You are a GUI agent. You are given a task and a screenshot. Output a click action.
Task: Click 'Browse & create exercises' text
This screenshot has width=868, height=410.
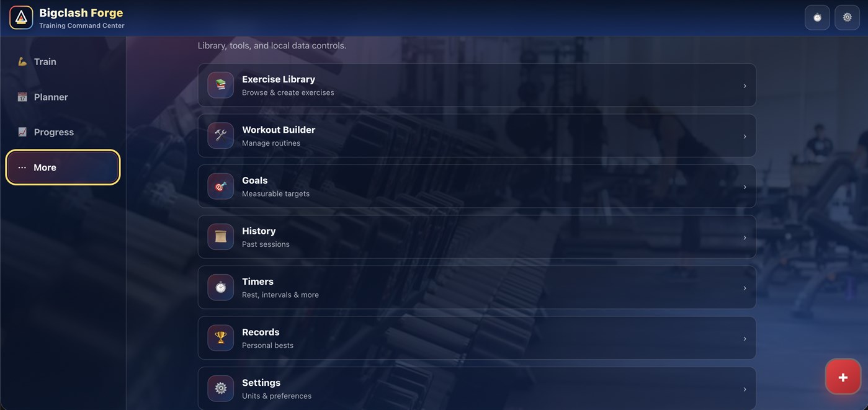(x=288, y=92)
